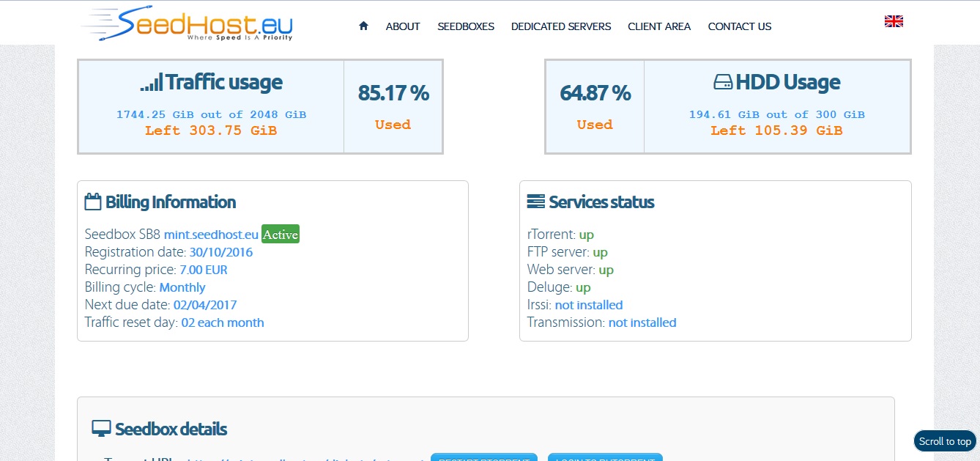Click the Traffic usage heading

(224, 82)
